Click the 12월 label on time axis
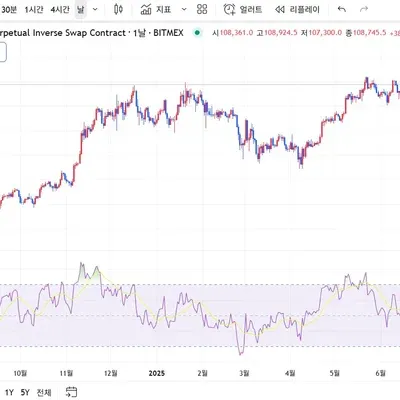Image resolution: width=400 pixels, height=400 pixels. (111, 373)
